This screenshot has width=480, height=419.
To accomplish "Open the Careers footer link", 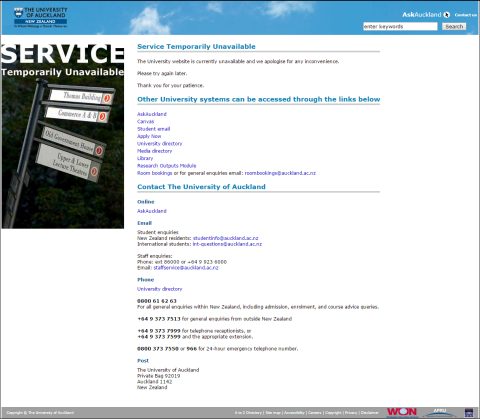I will tap(315, 413).
